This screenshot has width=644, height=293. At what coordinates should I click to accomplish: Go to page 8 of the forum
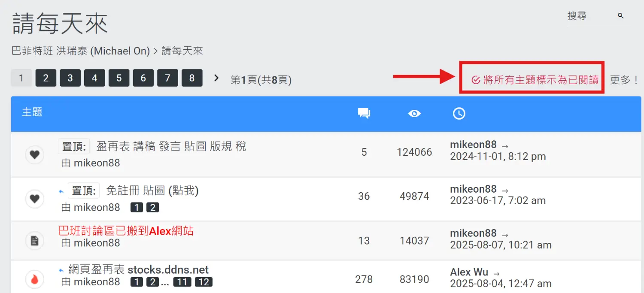pyautogui.click(x=192, y=79)
